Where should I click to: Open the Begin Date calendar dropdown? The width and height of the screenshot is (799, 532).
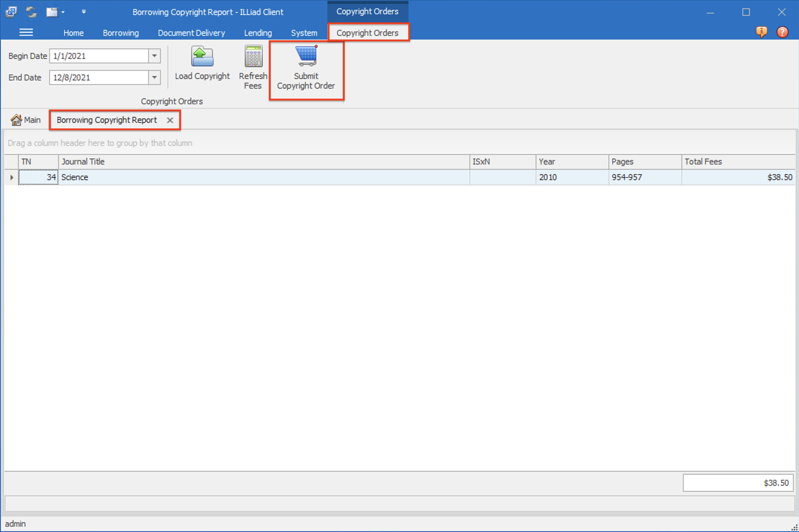point(154,56)
